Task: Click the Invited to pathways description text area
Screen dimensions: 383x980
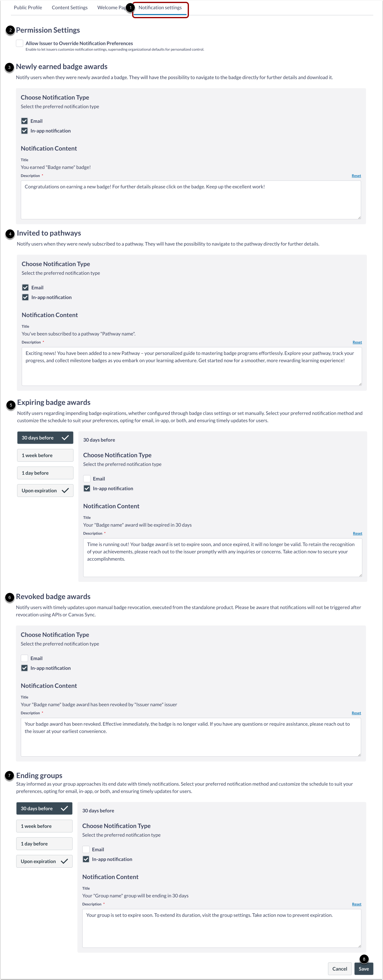Action: click(191, 366)
